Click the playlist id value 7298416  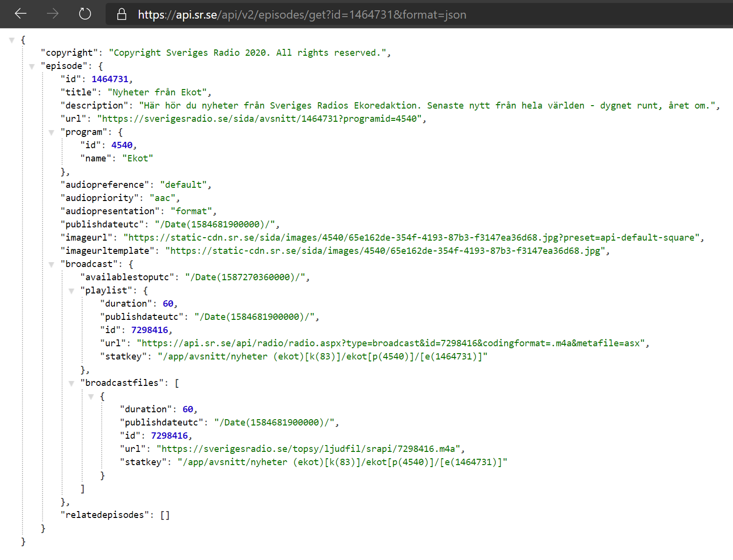click(150, 330)
